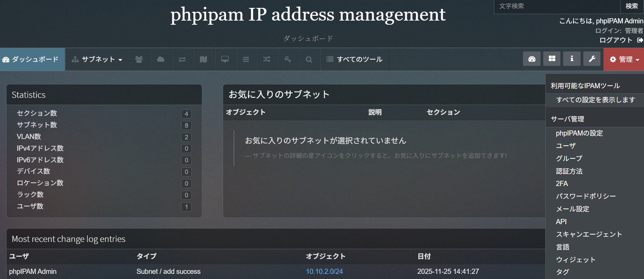Toggle the 管理 administration dropdown

point(624,59)
